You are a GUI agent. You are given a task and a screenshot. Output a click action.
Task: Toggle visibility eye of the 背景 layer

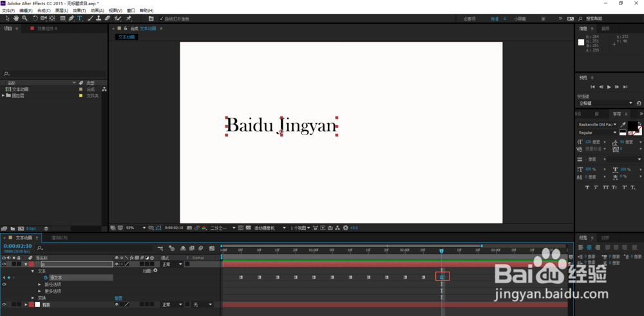coord(4,304)
